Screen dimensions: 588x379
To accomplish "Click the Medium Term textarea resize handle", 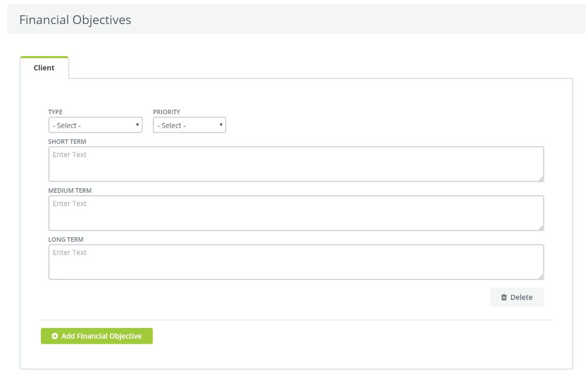I will pyautogui.click(x=541, y=228).
